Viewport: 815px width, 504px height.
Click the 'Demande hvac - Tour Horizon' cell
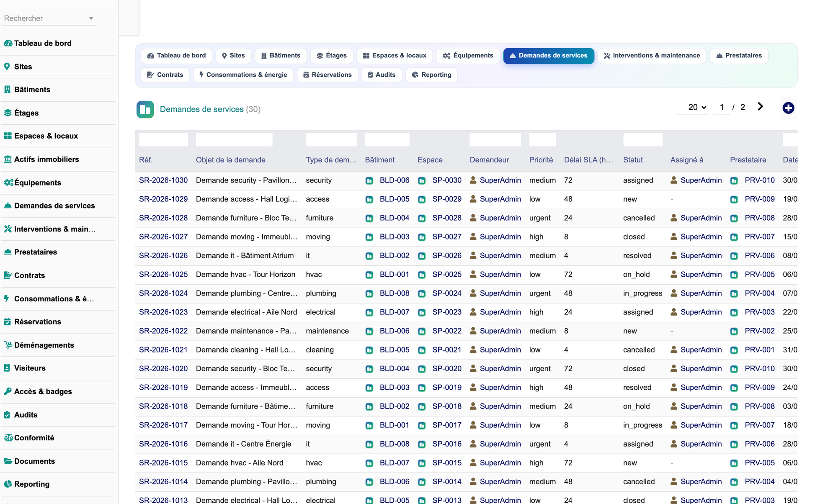pos(245,275)
